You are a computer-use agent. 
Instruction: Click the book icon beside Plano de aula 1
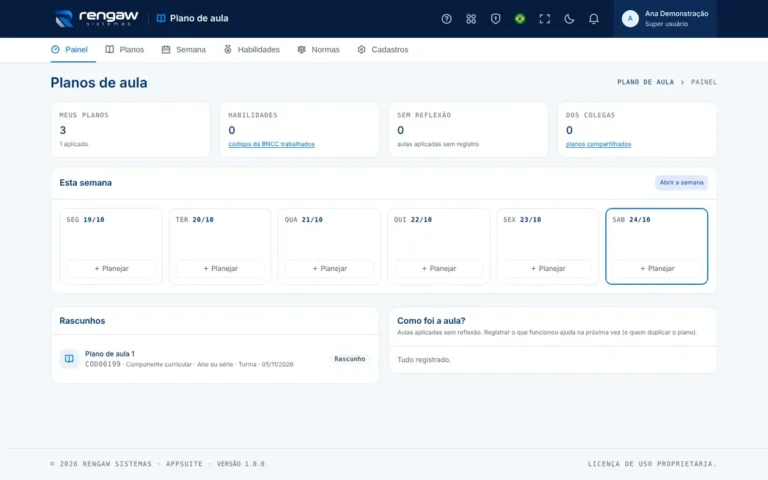(x=69, y=359)
